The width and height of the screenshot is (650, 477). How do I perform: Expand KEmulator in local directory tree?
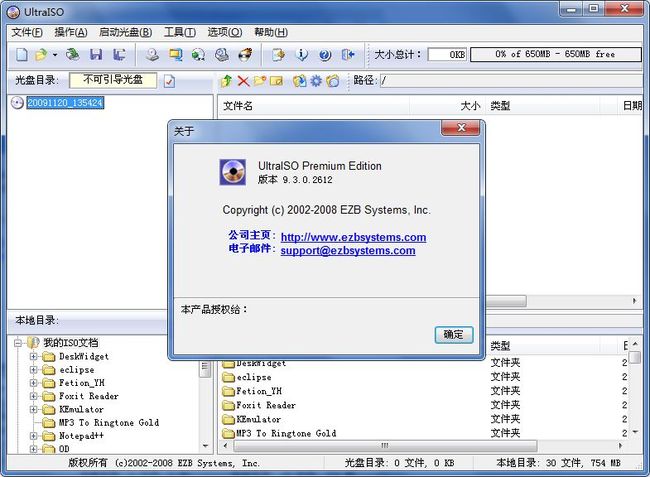point(34,409)
